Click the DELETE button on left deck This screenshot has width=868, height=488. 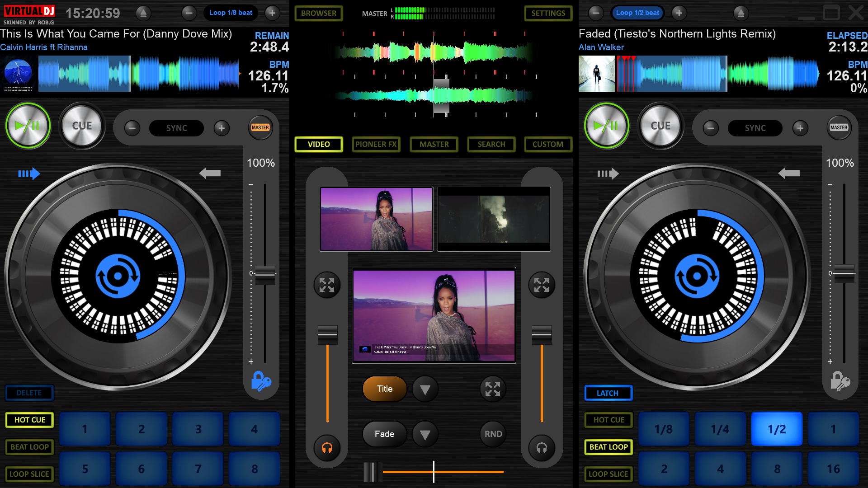click(x=29, y=393)
